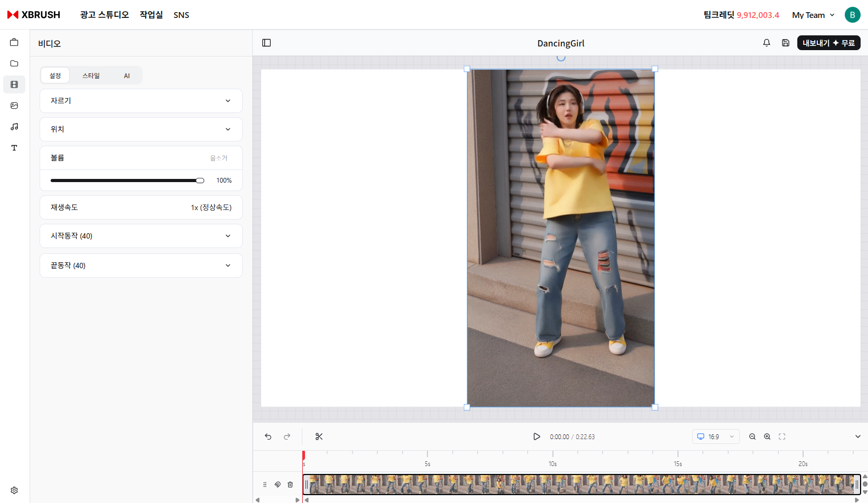Expand the 자르기 section

tap(141, 101)
